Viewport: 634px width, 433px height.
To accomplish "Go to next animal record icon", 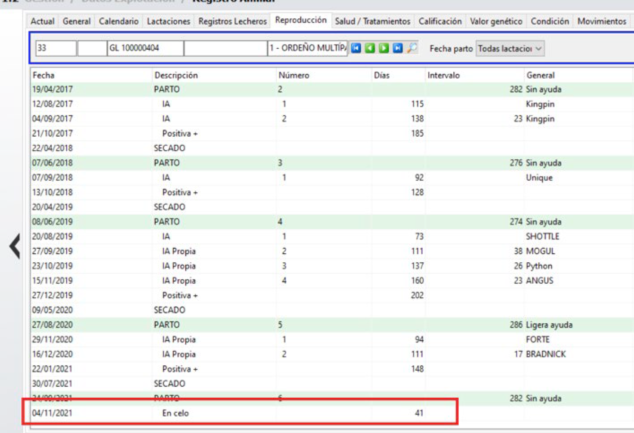I will tap(384, 48).
